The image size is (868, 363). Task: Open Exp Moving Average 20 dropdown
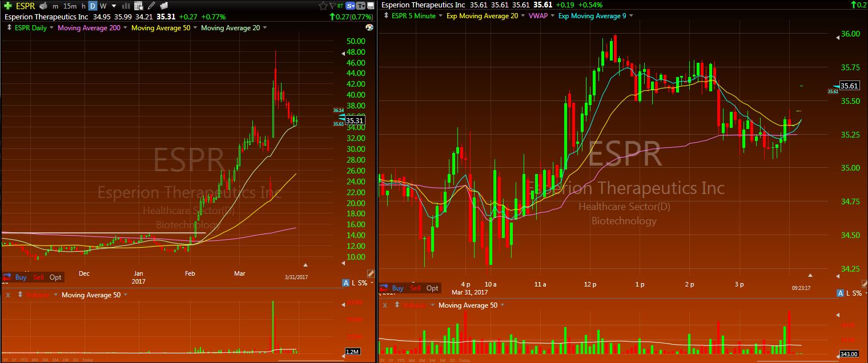tap(523, 16)
